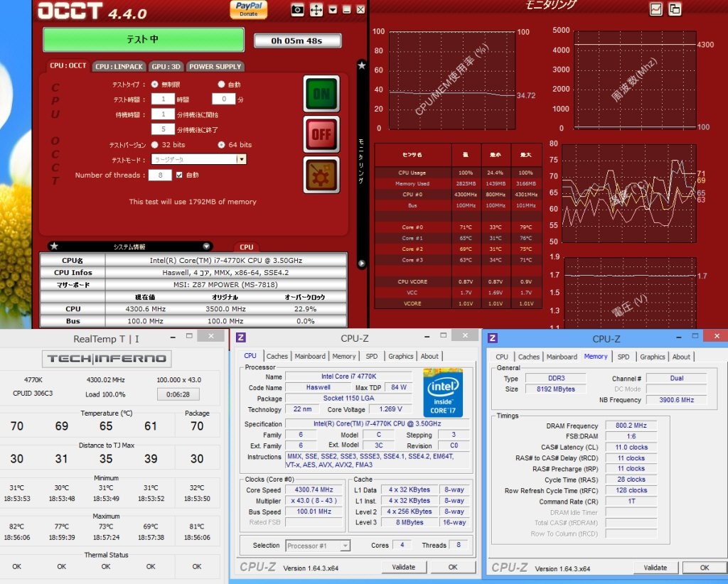Choose the 32 bits test version
This screenshot has width=728, height=584.
point(154,145)
